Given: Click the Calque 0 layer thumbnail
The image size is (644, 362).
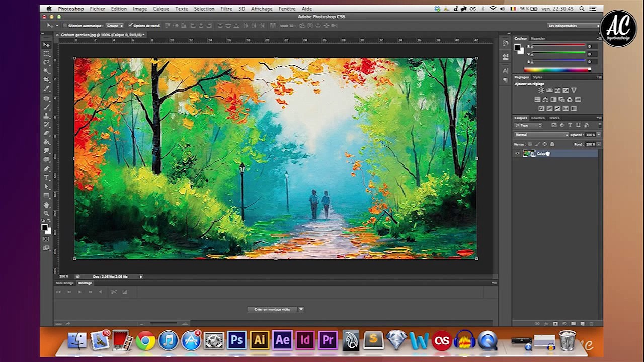Looking at the screenshot, I should (529, 153).
